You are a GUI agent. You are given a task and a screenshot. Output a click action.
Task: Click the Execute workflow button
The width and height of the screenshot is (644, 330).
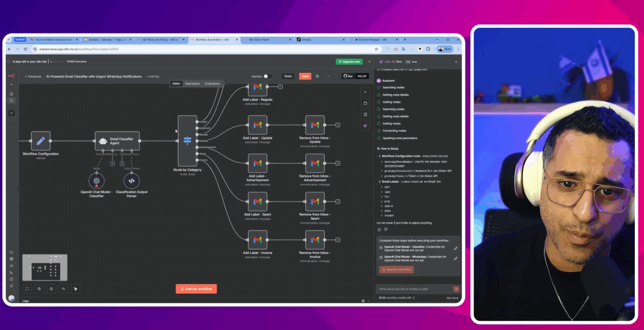(196, 288)
